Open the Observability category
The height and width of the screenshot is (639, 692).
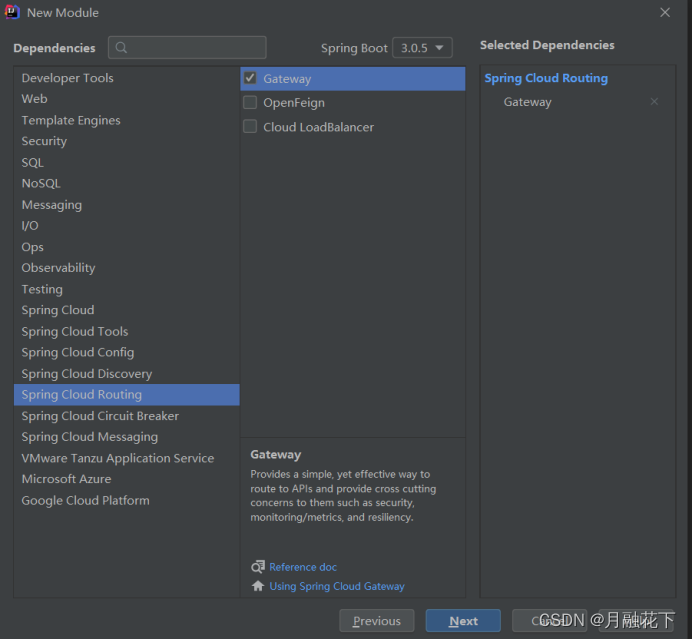(127, 268)
